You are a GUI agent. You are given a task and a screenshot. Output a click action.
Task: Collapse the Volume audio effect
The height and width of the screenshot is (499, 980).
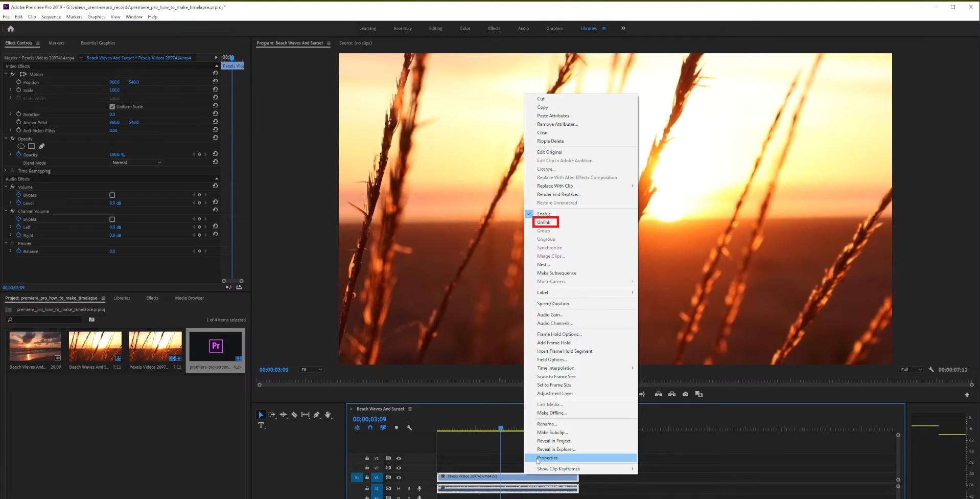point(6,187)
